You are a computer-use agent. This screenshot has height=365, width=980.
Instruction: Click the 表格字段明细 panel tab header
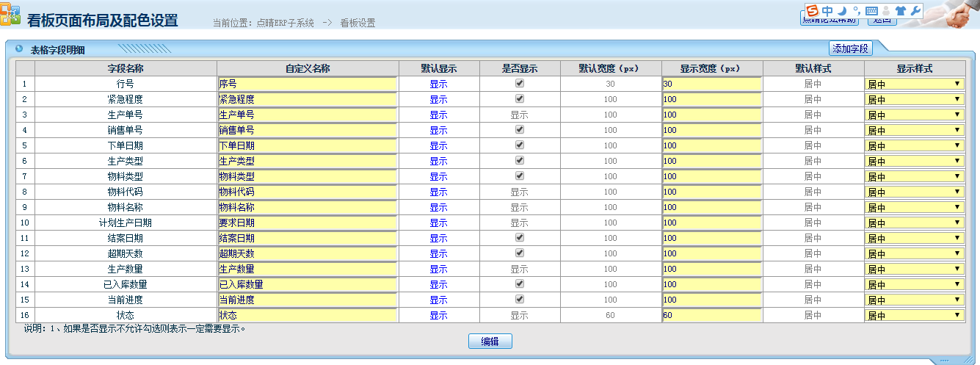(x=57, y=50)
